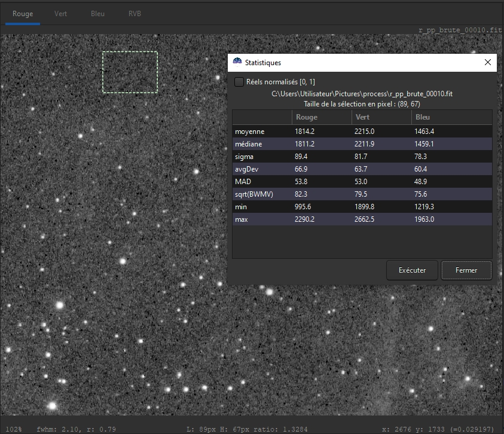
Task: Open the Bleu channel tab
Action: pyautogui.click(x=97, y=13)
